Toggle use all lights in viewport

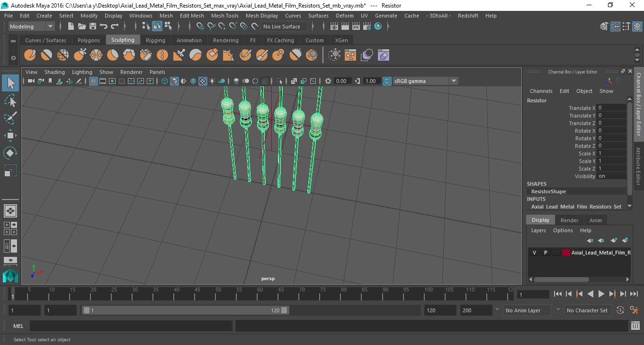click(212, 81)
